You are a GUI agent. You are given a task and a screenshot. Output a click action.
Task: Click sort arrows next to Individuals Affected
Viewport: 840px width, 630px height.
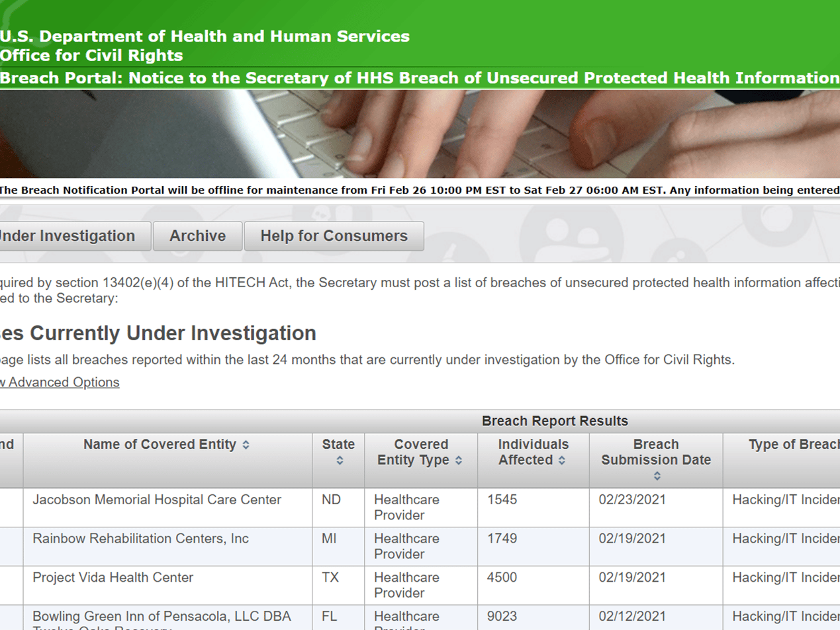coord(561,460)
